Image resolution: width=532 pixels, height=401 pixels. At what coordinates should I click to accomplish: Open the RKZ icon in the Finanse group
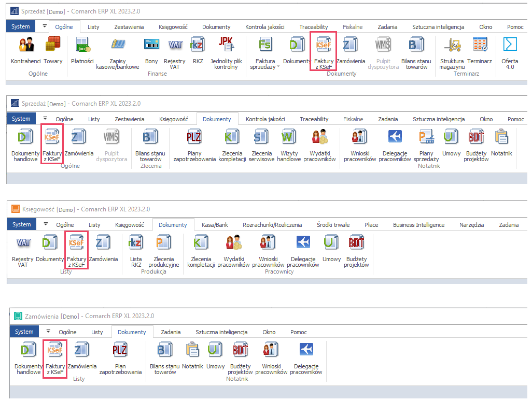(x=198, y=51)
